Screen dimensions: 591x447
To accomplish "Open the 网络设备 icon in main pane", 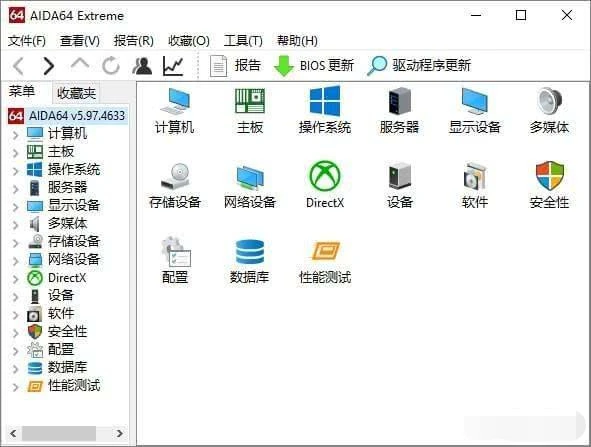I will click(250, 177).
